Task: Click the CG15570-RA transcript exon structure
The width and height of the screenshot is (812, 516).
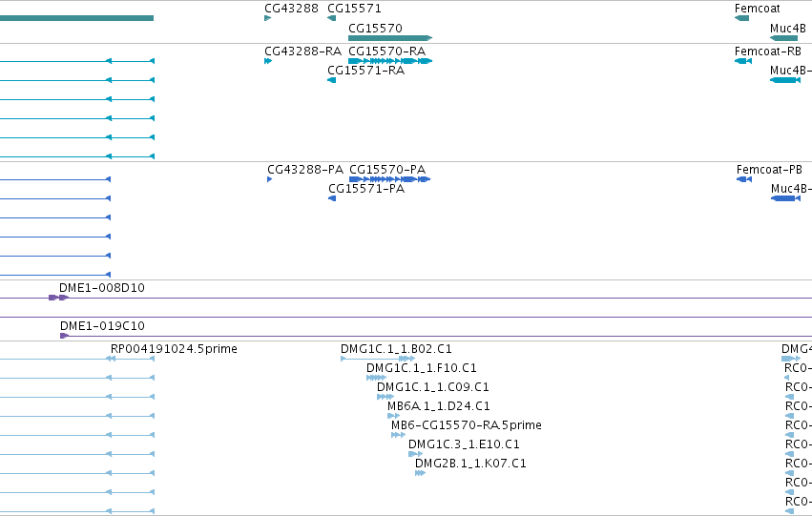Action: pyautogui.click(x=390, y=61)
